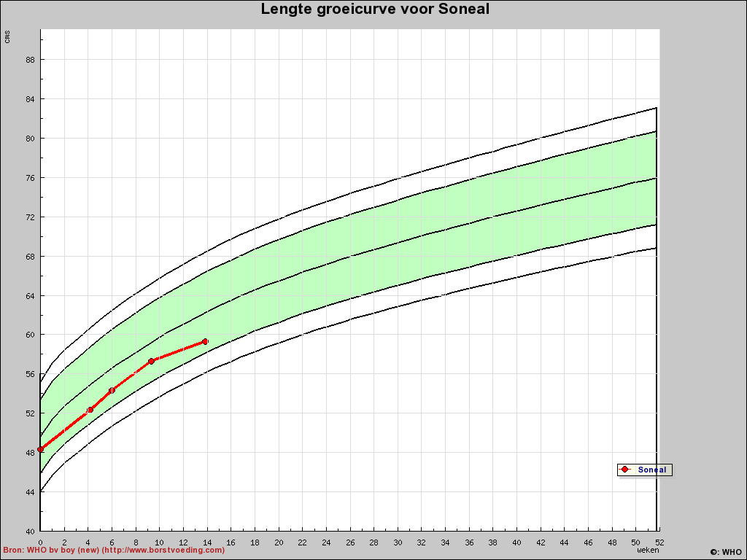Viewport: 747px width, 560px height.
Task: Select the data point at week 6
Action: coord(112,391)
